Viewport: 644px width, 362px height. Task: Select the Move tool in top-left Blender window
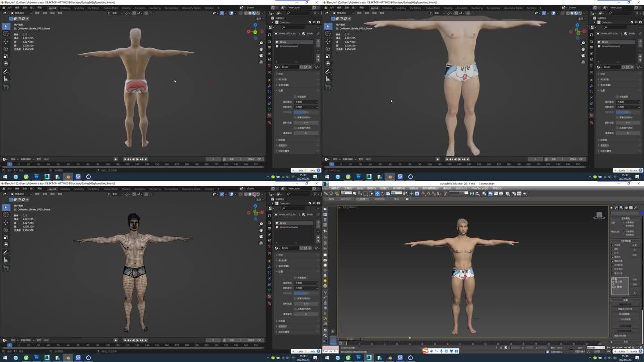(6, 42)
